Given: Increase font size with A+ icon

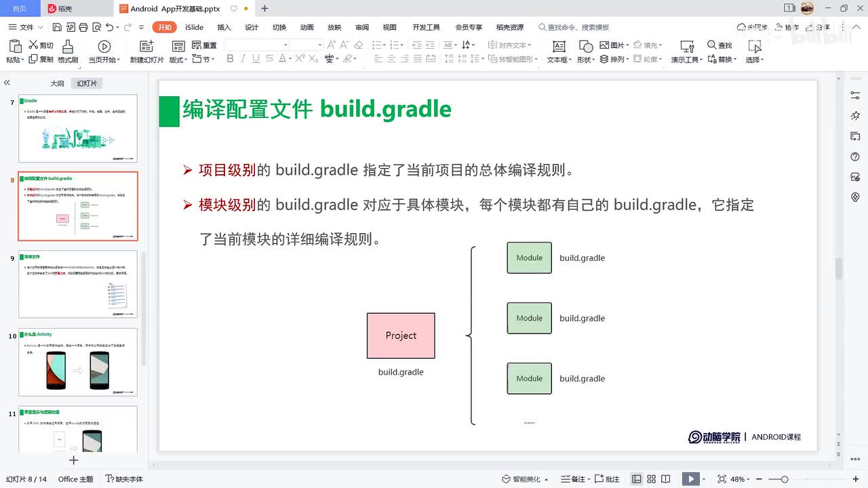Looking at the screenshot, I should tap(332, 45).
